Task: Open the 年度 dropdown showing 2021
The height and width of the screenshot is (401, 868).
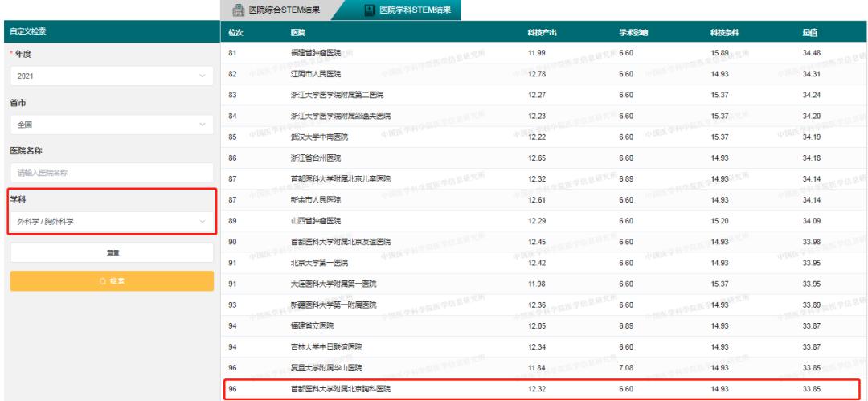Action: click(x=112, y=76)
